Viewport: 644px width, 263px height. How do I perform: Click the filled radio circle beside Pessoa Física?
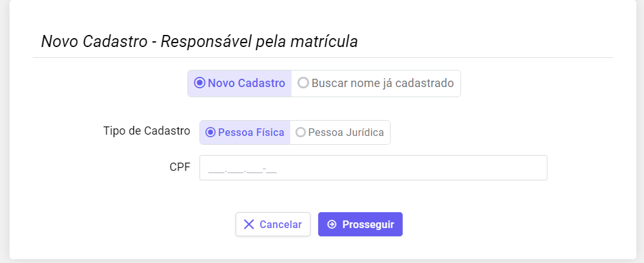pos(210,133)
